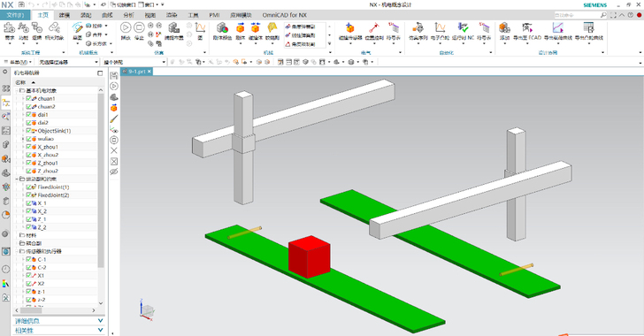Open the 文件(F) file menu
The width and height of the screenshot is (644, 336).
15,15
